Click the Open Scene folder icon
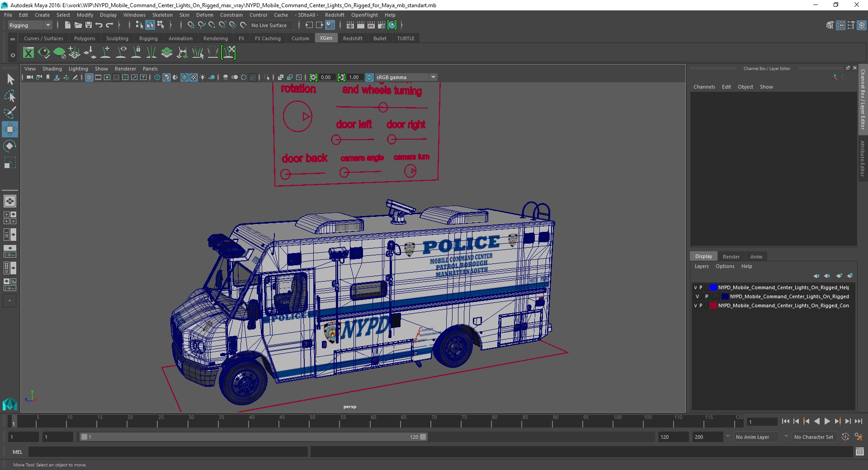The image size is (868, 470). point(78,25)
